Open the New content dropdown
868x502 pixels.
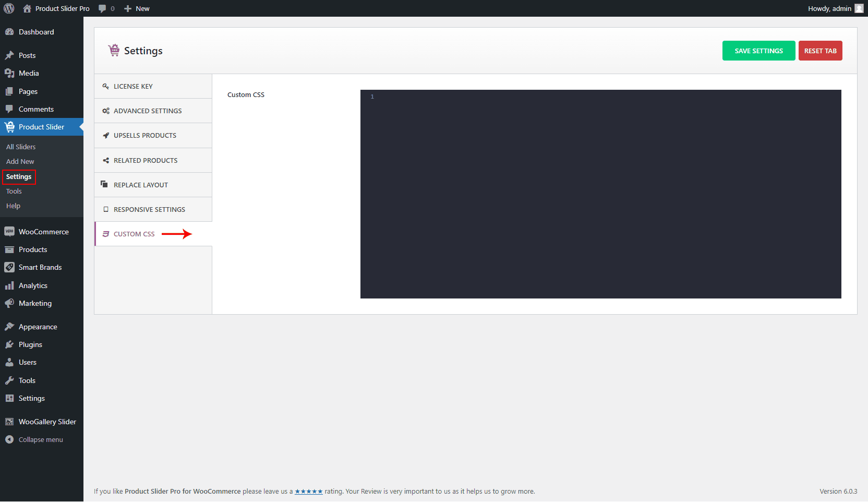click(x=137, y=8)
